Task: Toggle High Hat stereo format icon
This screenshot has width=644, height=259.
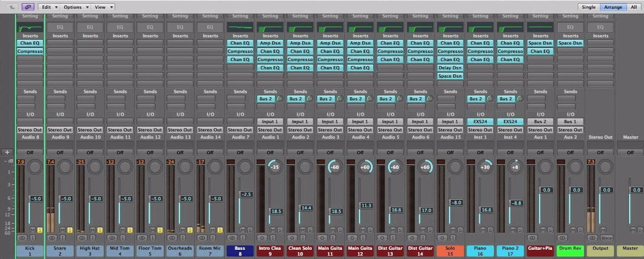Action: pos(82,237)
